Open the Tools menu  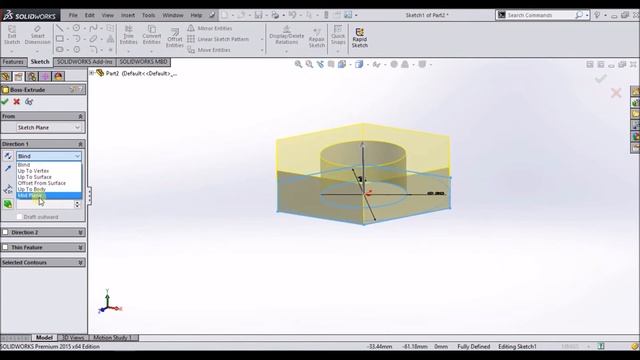[x=148, y=15]
